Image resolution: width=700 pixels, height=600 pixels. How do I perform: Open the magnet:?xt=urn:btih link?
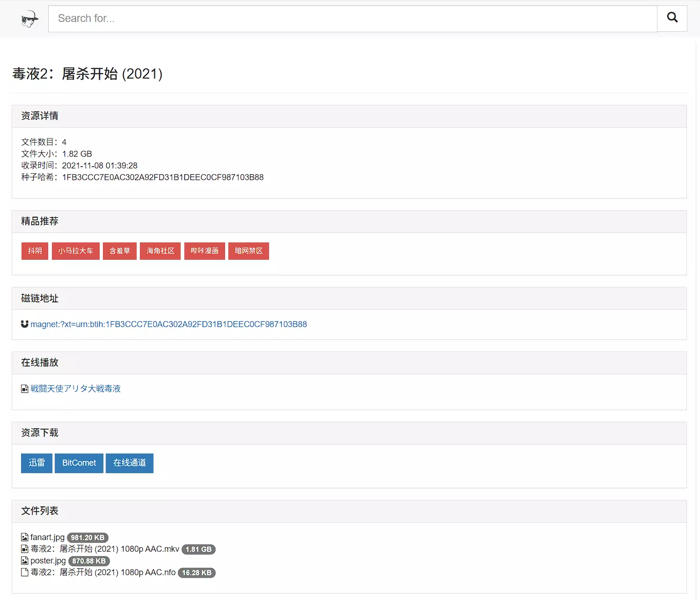pos(168,324)
